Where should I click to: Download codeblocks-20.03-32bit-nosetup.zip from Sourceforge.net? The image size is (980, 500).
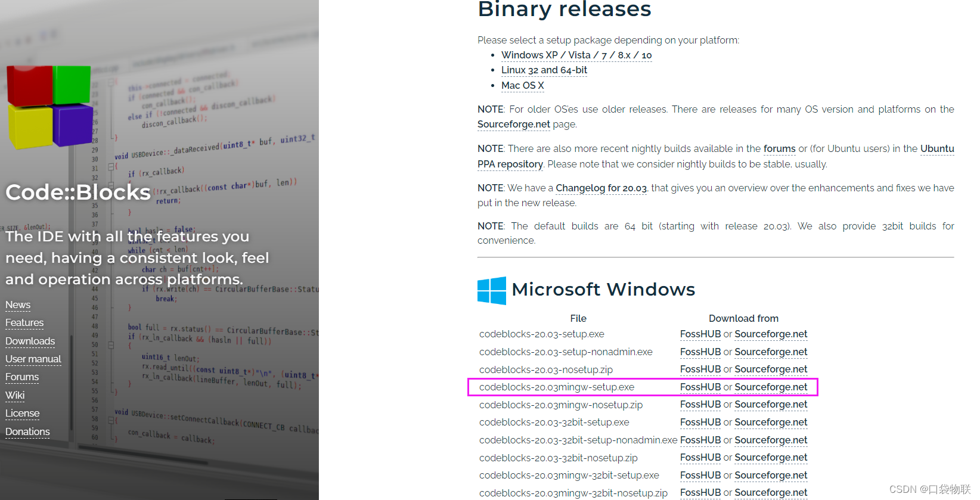click(771, 458)
